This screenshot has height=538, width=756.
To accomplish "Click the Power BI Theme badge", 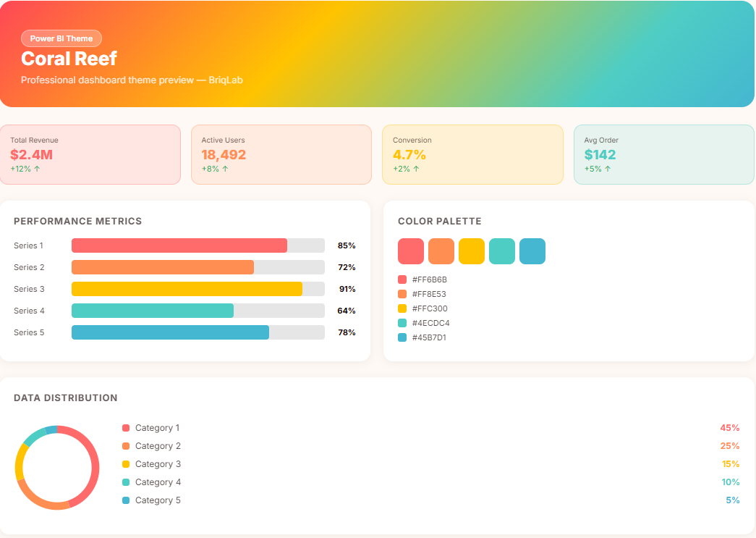I will 61,38.
